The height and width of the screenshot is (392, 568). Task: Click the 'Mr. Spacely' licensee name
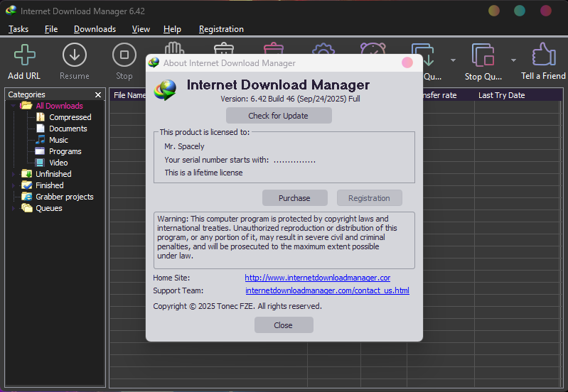coord(184,146)
